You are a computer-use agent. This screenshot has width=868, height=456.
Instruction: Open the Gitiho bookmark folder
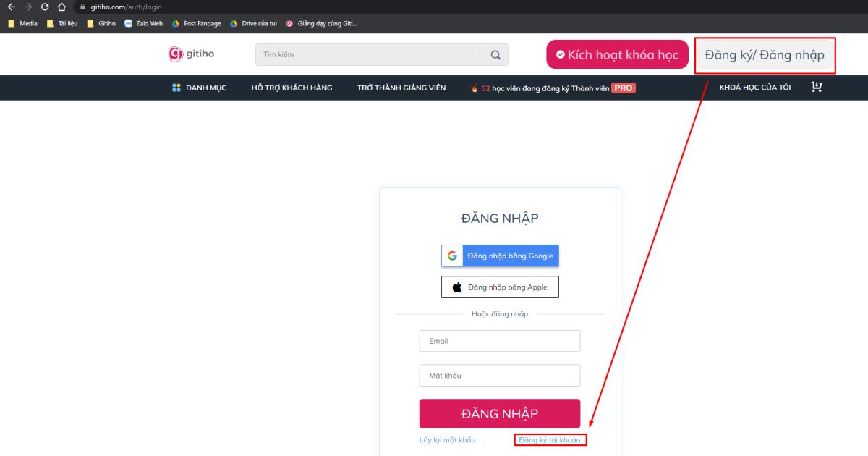(101, 23)
